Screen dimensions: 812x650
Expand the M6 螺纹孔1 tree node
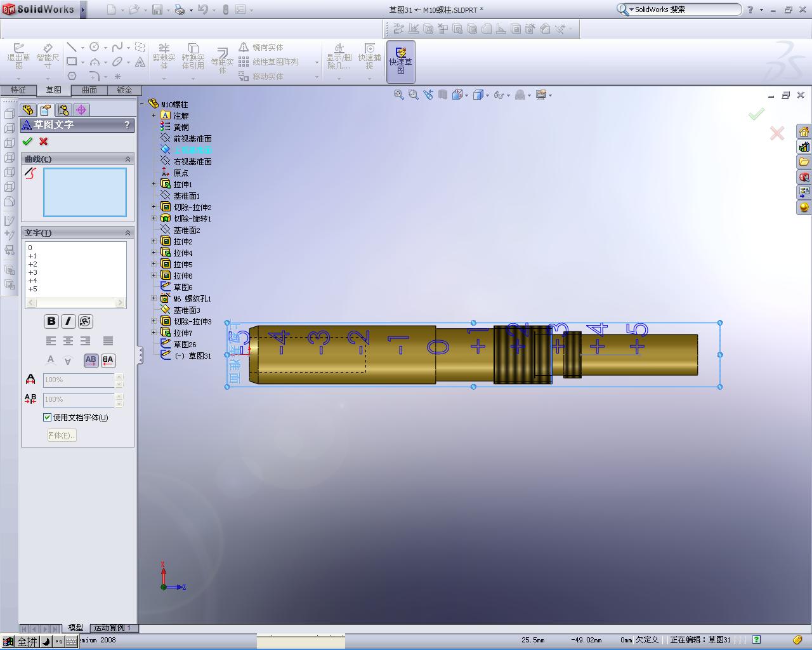154,298
